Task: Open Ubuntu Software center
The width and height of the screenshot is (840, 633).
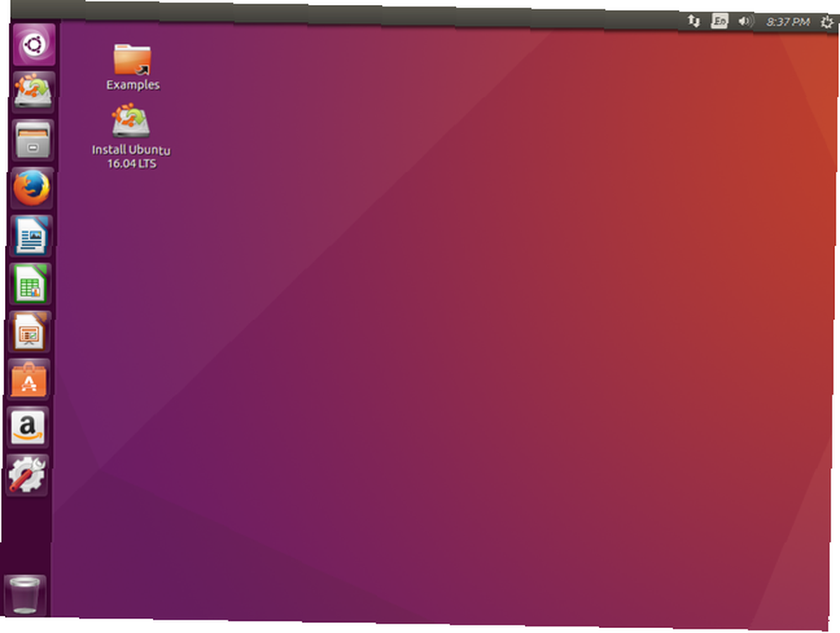Action: (29, 379)
